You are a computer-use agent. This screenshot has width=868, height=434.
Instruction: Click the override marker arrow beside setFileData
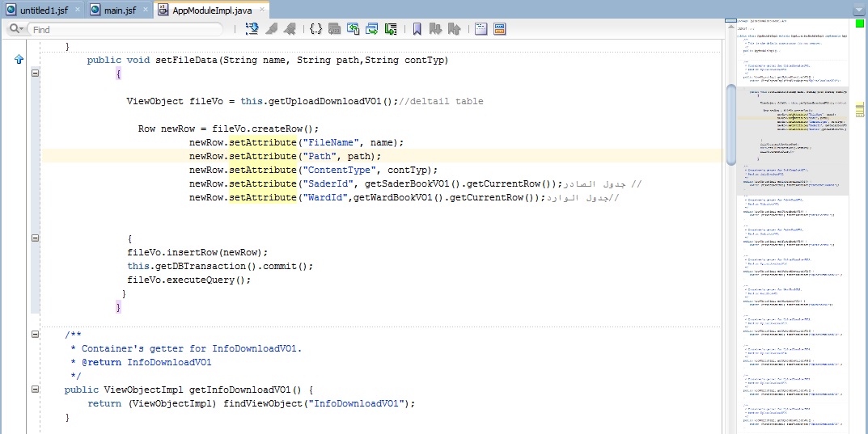(x=19, y=61)
